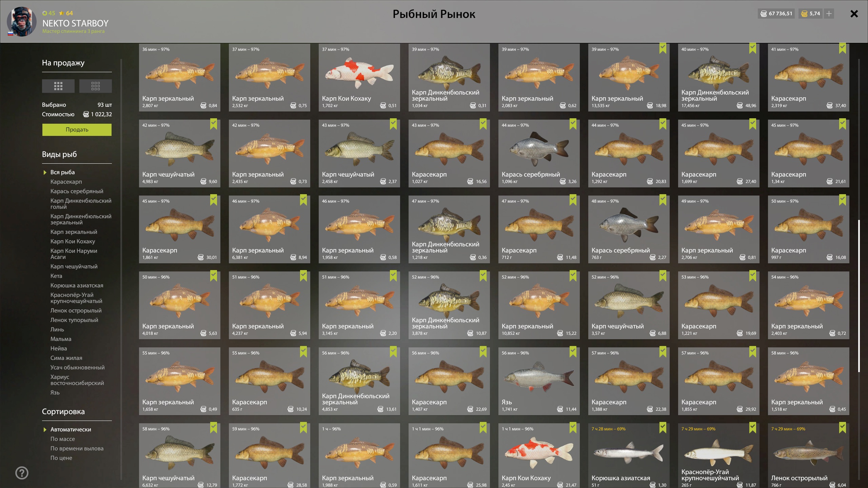Image resolution: width=868 pixels, height=488 pixels.
Task: Select the dense grid view icon
Action: (x=58, y=86)
